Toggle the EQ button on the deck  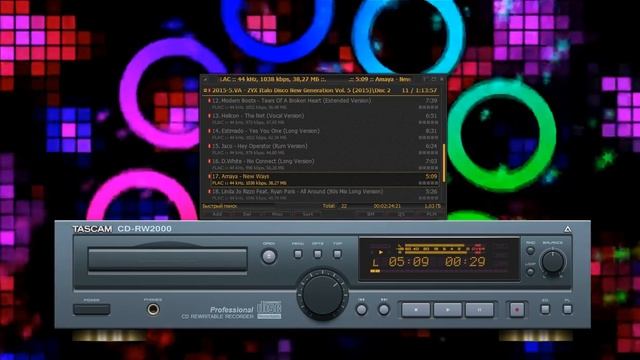pyautogui.click(x=545, y=309)
